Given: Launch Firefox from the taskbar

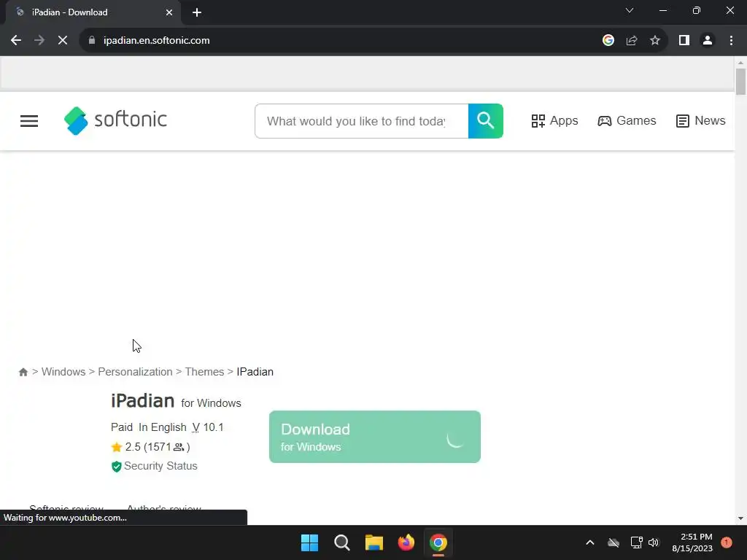Looking at the screenshot, I should (x=406, y=542).
